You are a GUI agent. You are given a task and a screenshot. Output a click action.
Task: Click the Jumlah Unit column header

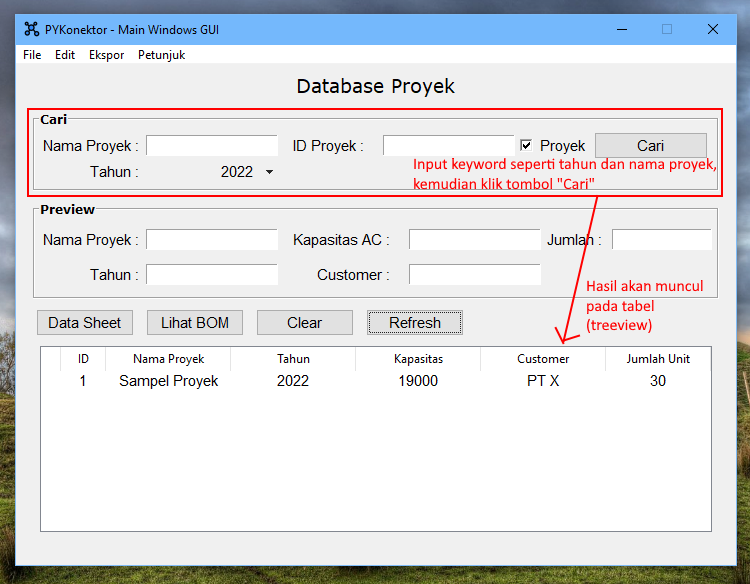coord(658,359)
